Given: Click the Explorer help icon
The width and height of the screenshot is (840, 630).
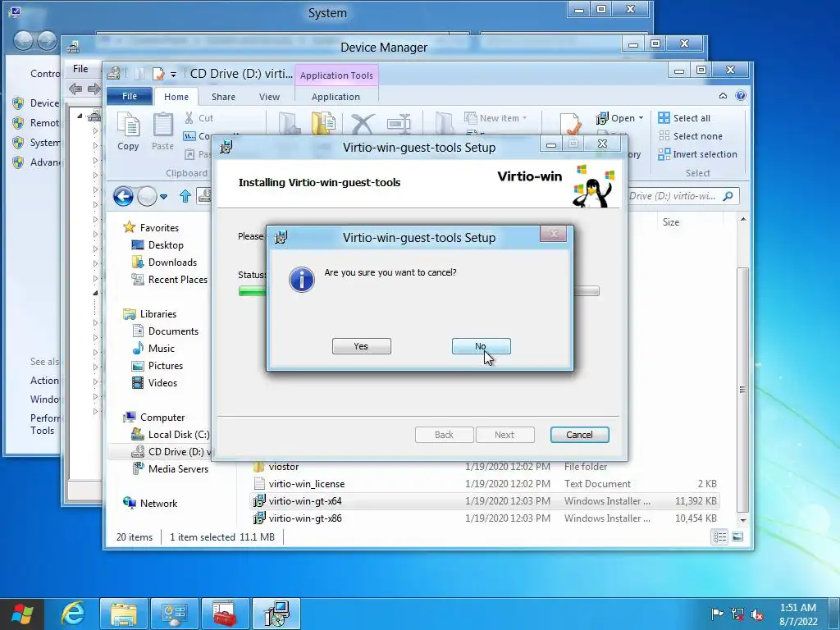Looking at the screenshot, I should tap(741, 96).
